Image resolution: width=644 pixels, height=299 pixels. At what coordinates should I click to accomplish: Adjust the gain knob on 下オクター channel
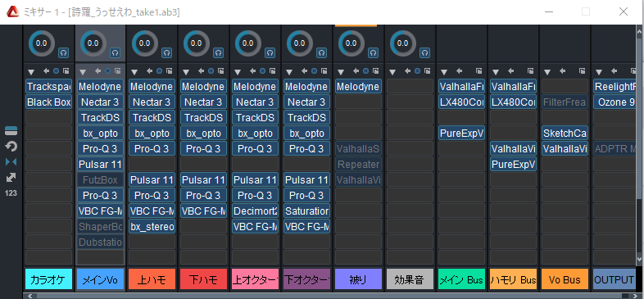pos(299,43)
